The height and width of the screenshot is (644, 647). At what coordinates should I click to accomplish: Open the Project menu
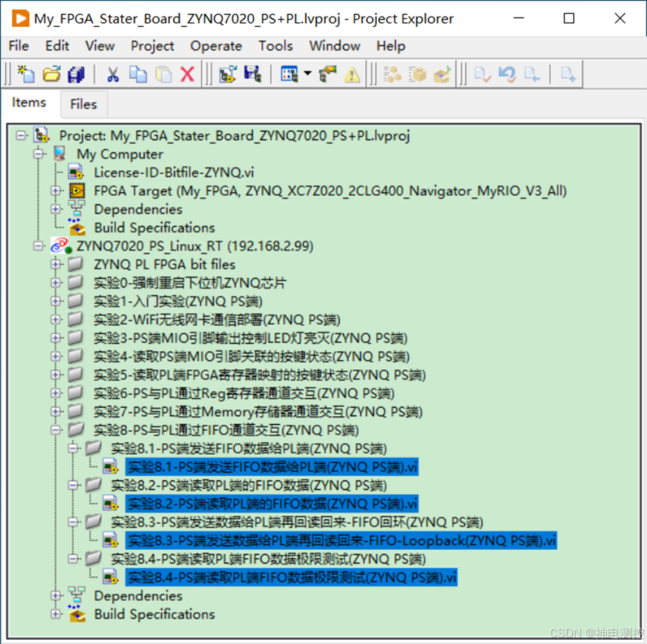[x=152, y=46]
